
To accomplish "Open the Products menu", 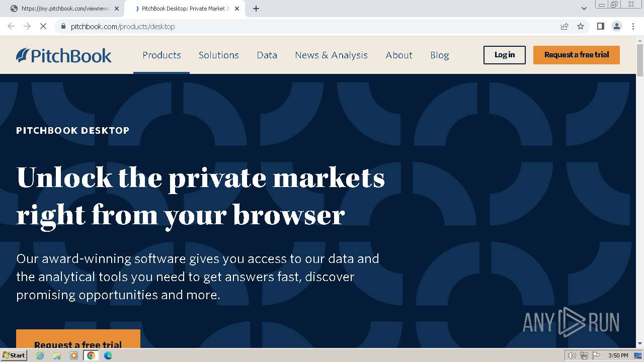I will (162, 55).
